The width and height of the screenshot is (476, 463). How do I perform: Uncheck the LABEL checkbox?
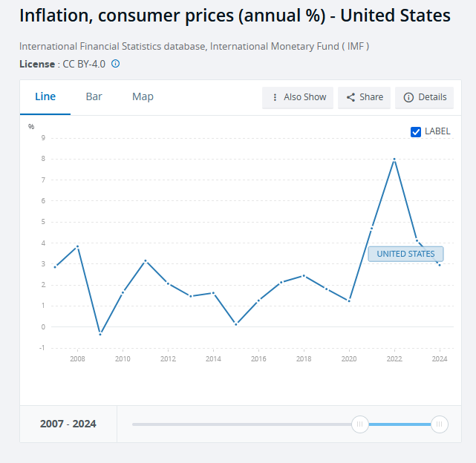[416, 131]
